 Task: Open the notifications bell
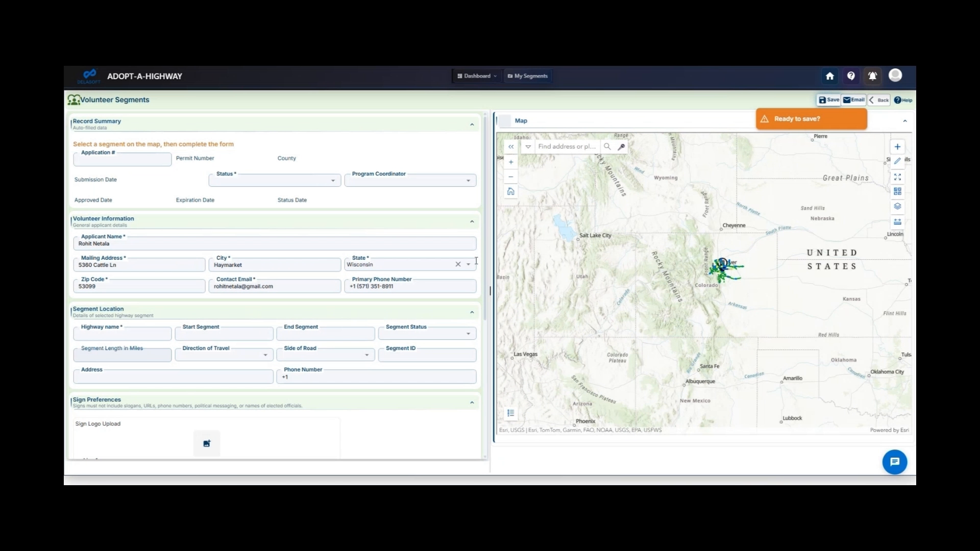click(872, 76)
